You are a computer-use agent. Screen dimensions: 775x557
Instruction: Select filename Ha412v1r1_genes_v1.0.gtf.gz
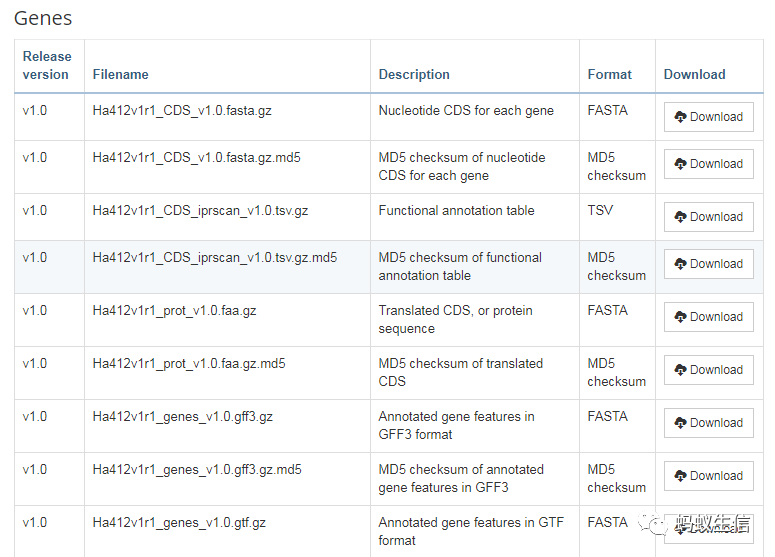click(179, 522)
